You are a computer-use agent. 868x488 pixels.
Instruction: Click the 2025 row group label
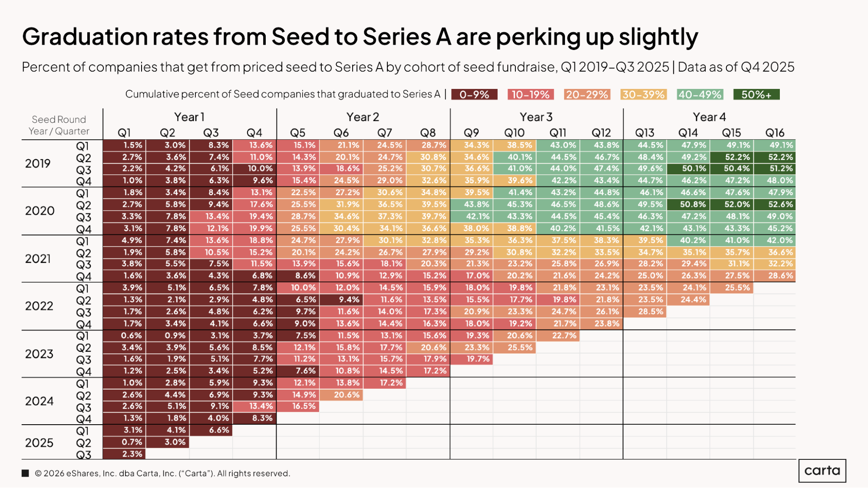39,443
